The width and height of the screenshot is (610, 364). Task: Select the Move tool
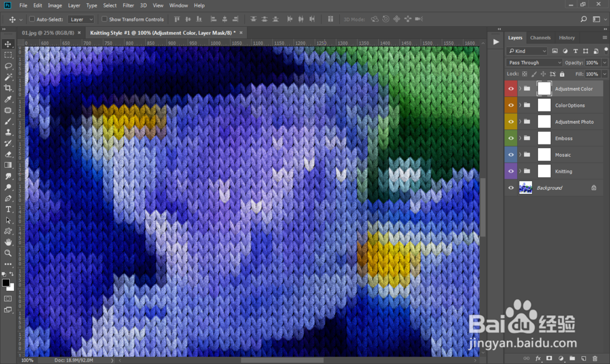(x=8, y=44)
